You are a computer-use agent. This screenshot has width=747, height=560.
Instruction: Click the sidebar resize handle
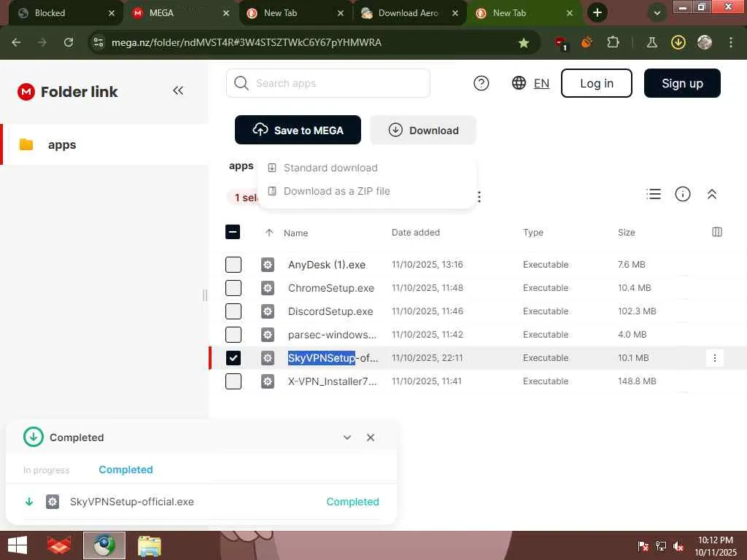205,295
